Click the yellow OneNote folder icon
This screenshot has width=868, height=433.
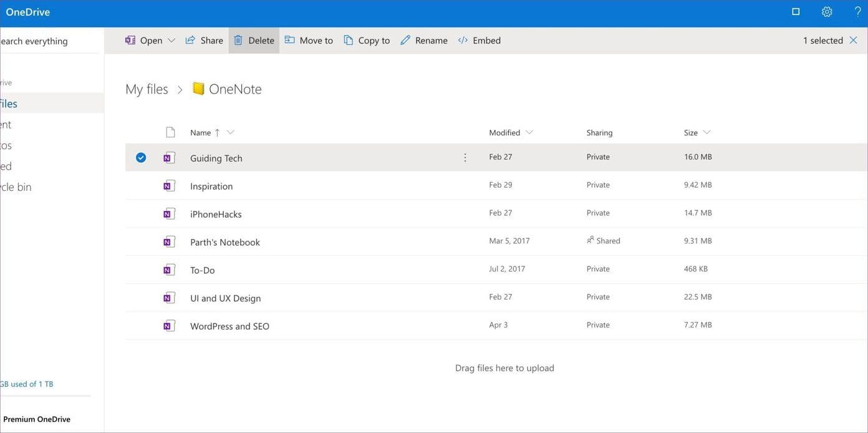(x=198, y=89)
